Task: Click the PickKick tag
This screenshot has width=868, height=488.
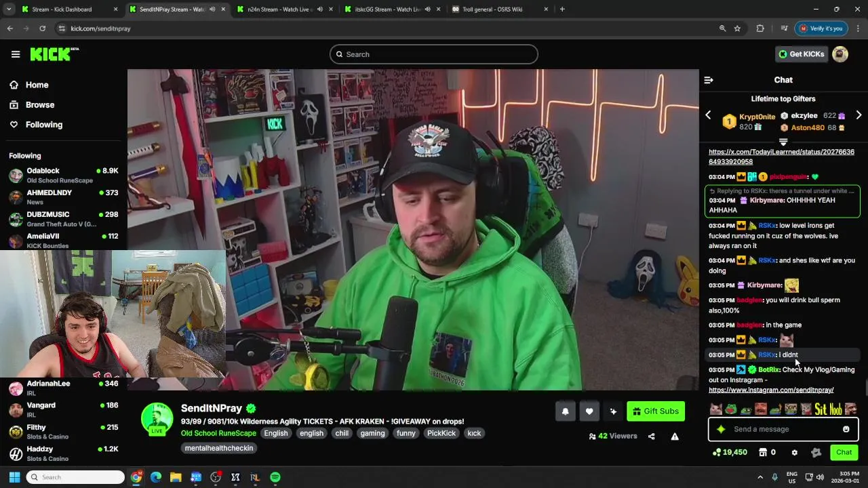Action: [x=441, y=433]
